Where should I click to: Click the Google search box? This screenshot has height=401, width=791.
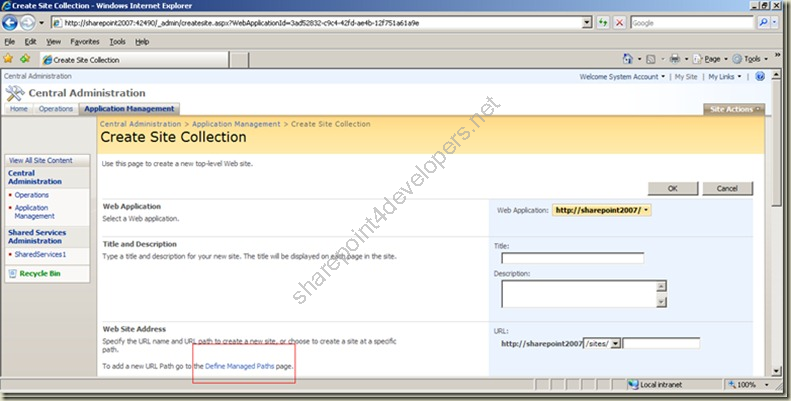click(692, 23)
